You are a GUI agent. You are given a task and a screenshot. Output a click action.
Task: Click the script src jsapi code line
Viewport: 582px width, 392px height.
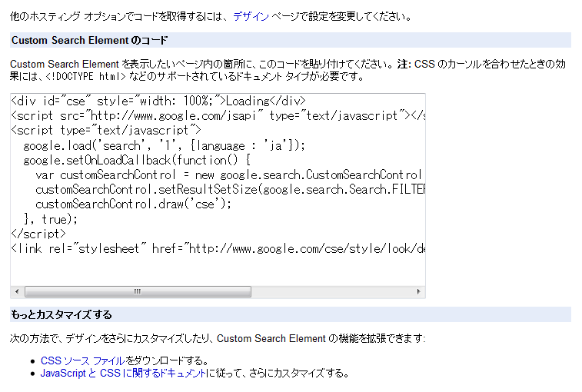(218, 116)
